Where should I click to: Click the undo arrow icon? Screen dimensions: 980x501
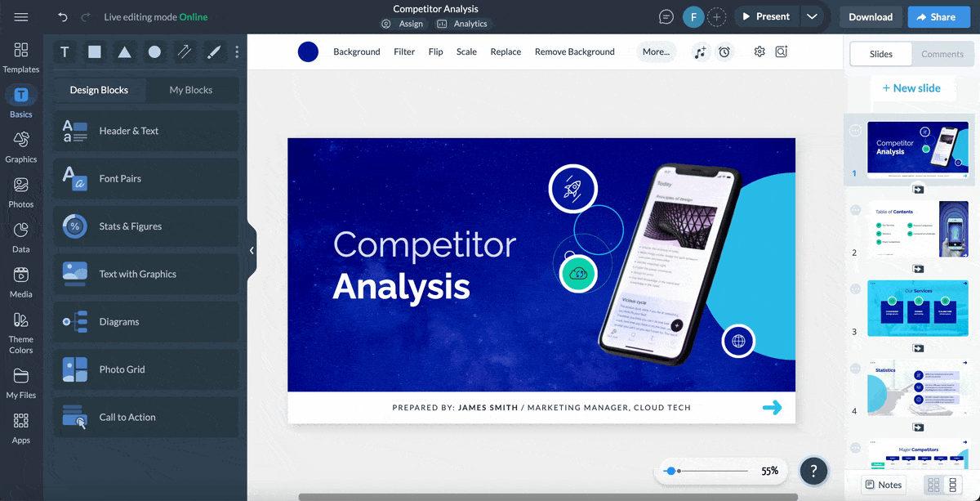coord(64,17)
